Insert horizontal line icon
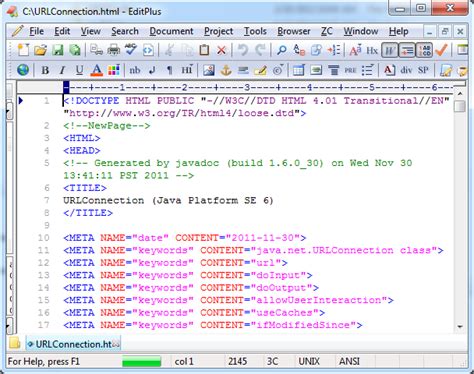Screen dimensions: 474x374 [243, 70]
